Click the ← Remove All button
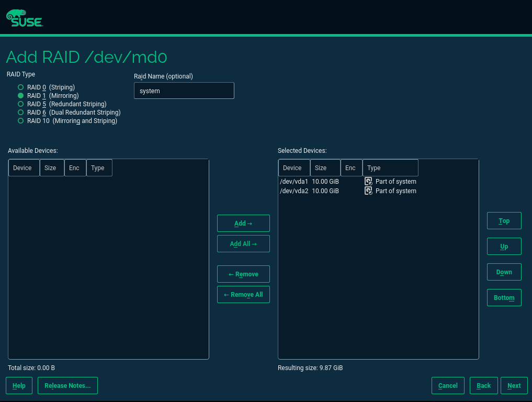The height and width of the screenshot is (402, 532). (x=243, y=295)
